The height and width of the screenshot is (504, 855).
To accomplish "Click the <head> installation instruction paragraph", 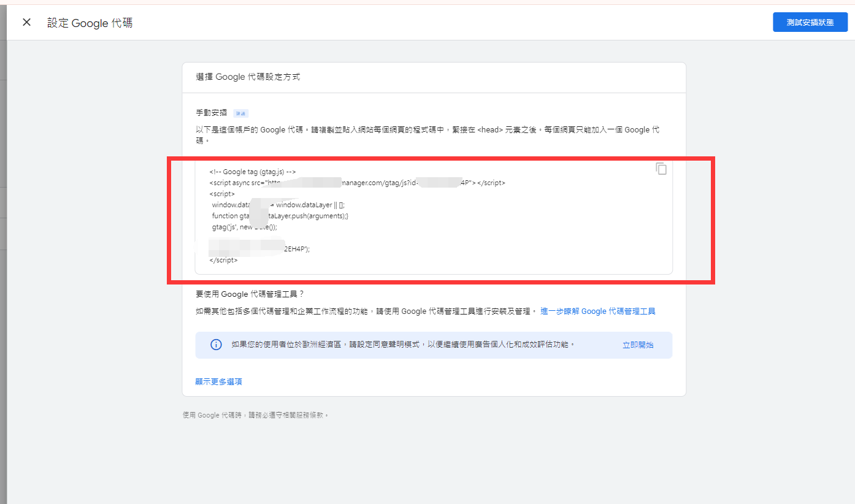I will click(x=427, y=130).
